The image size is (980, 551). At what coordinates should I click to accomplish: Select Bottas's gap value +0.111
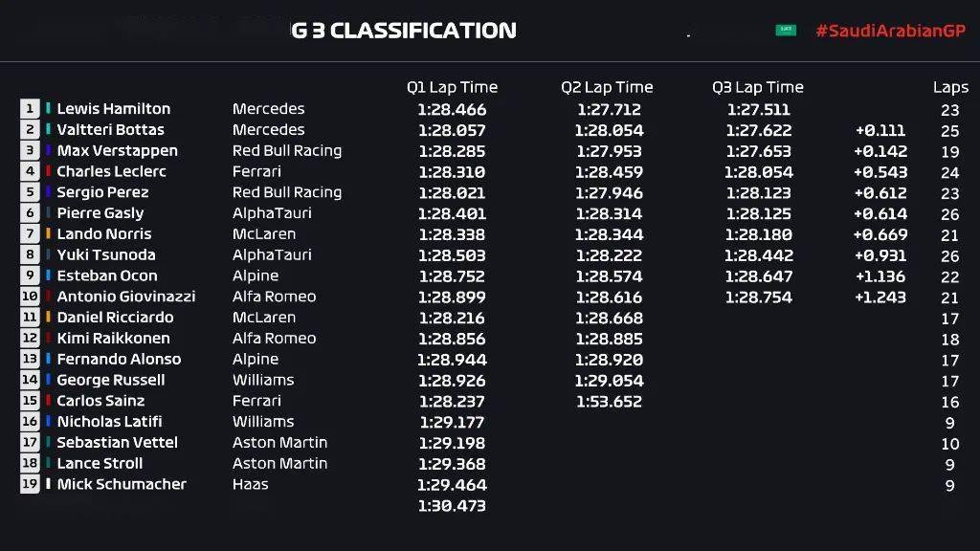click(x=880, y=130)
